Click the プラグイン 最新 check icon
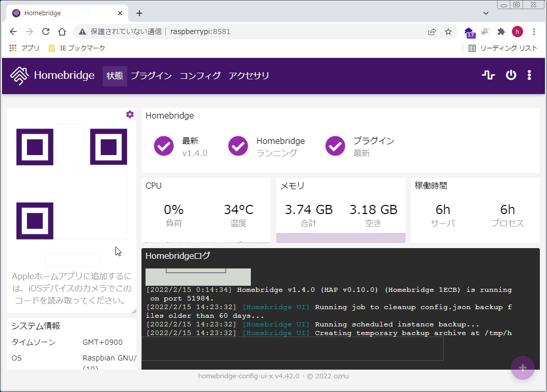 tap(335, 146)
